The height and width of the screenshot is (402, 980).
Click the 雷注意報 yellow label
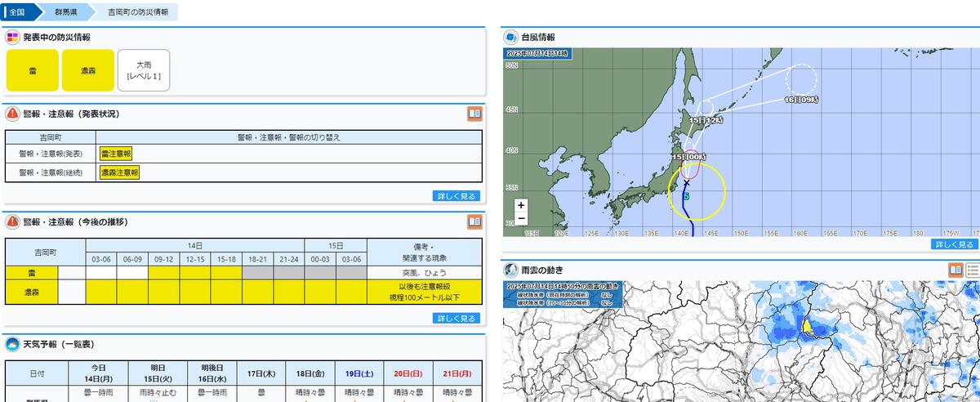tap(116, 154)
